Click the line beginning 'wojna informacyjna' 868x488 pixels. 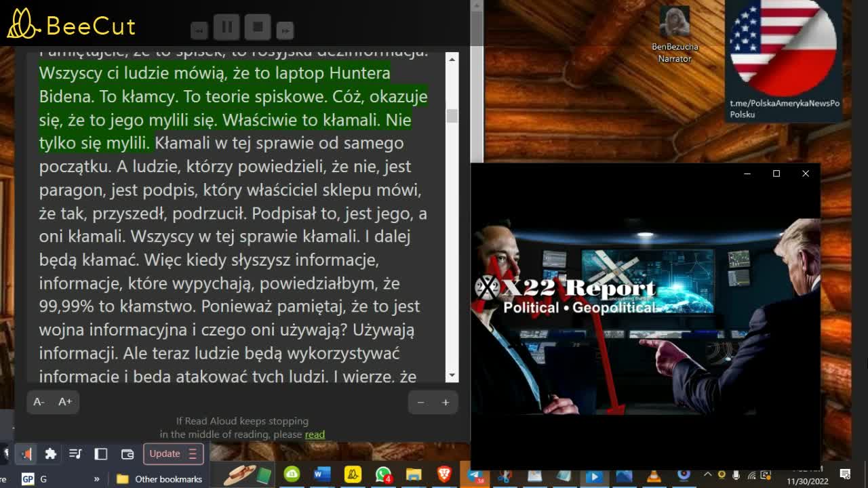click(x=226, y=329)
